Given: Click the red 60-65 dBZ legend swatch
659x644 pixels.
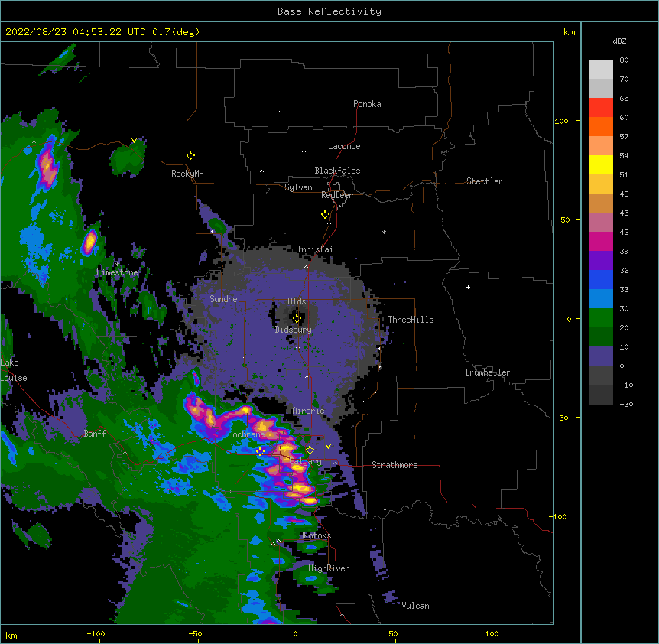Looking at the screenshot, I should pyautogui.click(x=601, y=107).
